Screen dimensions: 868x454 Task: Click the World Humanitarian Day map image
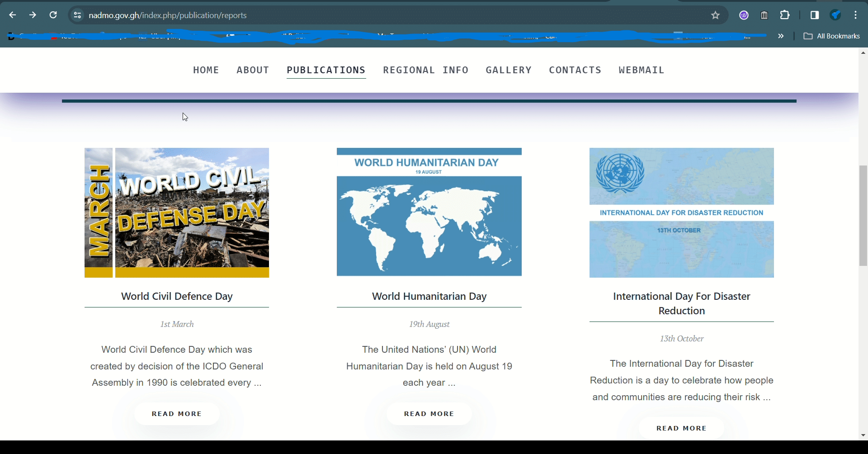(x=429, y=213)
